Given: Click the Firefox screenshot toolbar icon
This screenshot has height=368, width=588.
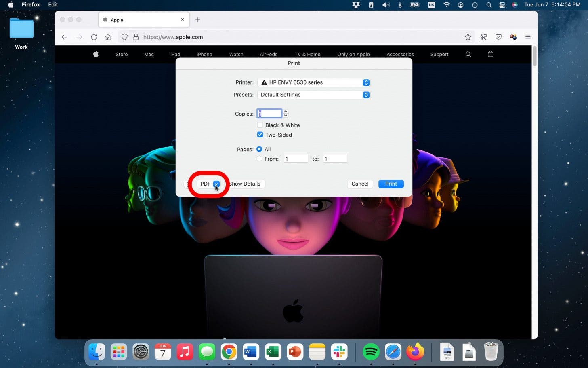Looking at the screenshot, I should pyautogui.click(x=484, y=37).
